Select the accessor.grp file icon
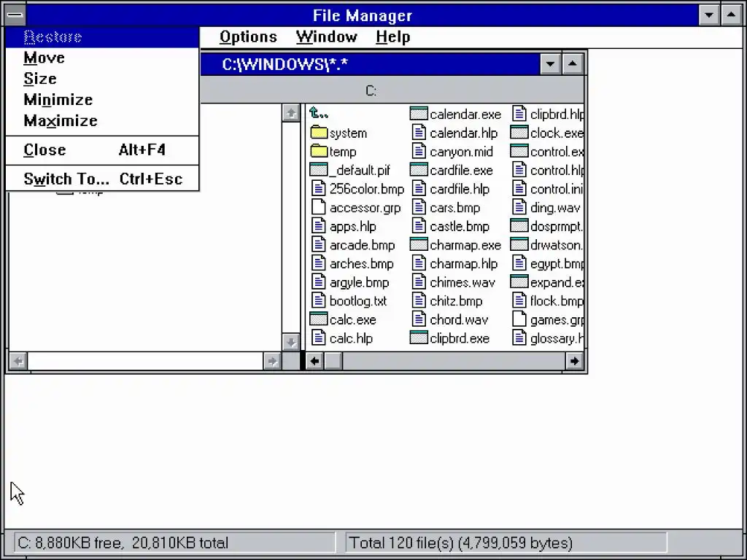 (318, 207)
